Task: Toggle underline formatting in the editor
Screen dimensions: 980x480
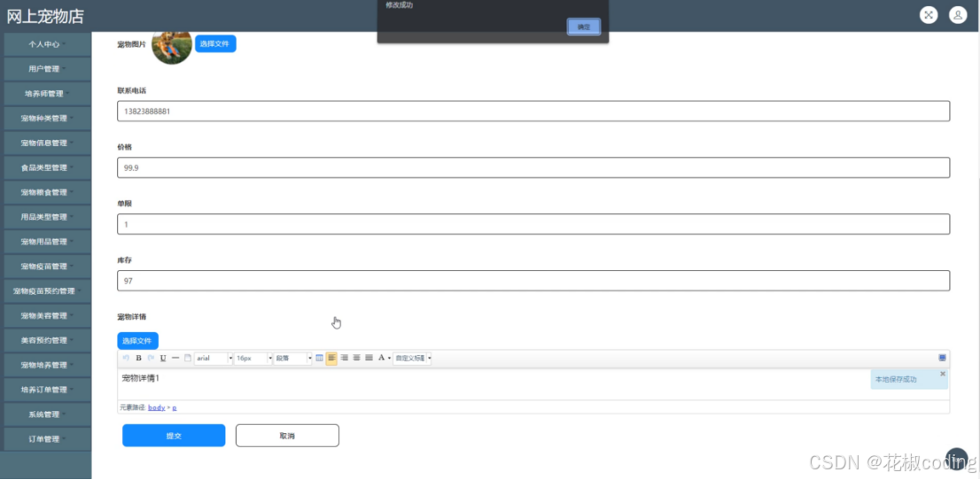Action: click(163, 358)
